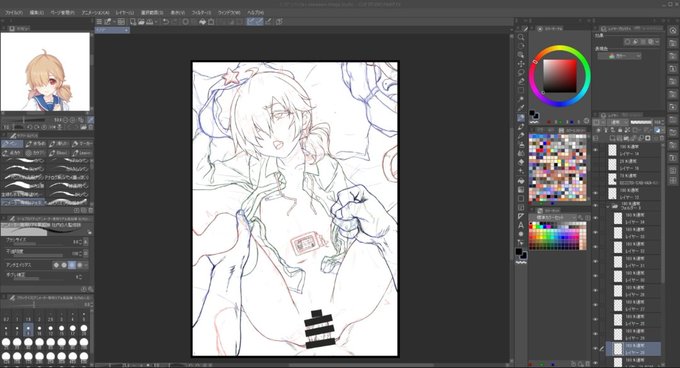This screenshot has width=680, height=368.
Task: Collapse the folder 3 layer group
Action: (608, 206)
